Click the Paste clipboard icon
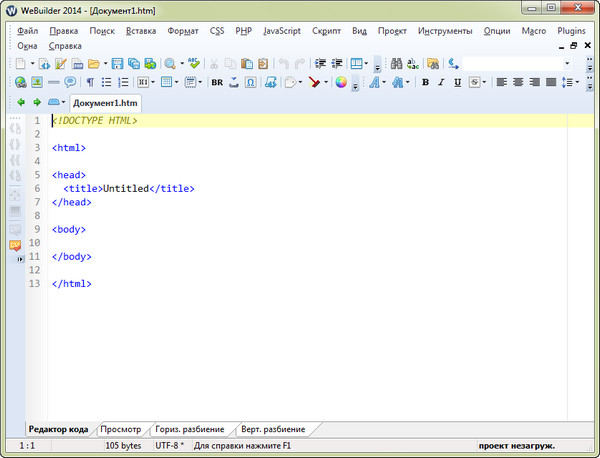Image resolution: width=600 pixels, height=458 pixels. tap(246, 63)
